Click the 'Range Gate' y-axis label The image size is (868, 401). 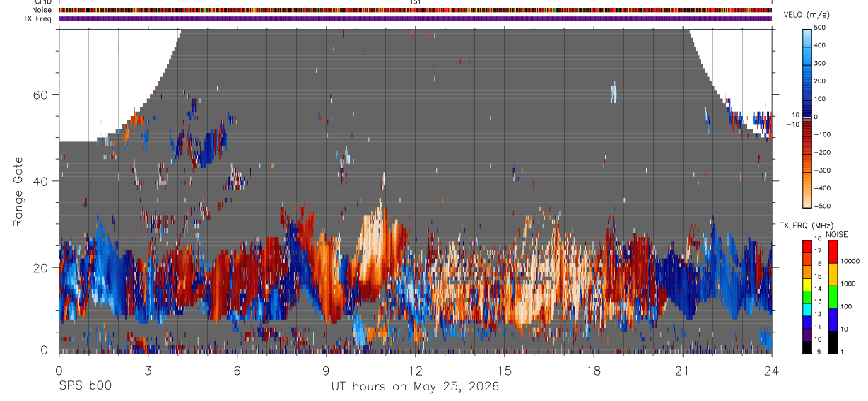(18, 192)
